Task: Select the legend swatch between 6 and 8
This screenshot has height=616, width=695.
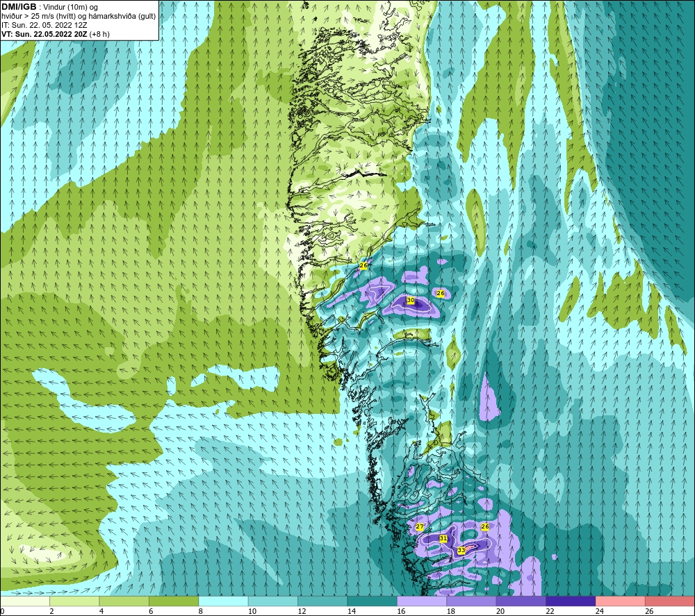Action: click(174, 601)
